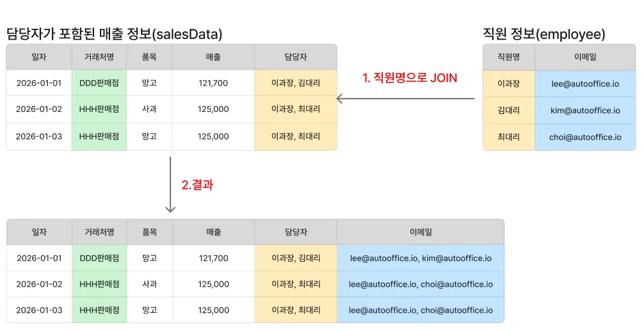The height and width of the screenshot is (332, 644).
Task: Click the '이메일' header in employee table
Action: (x=585, y=57)
